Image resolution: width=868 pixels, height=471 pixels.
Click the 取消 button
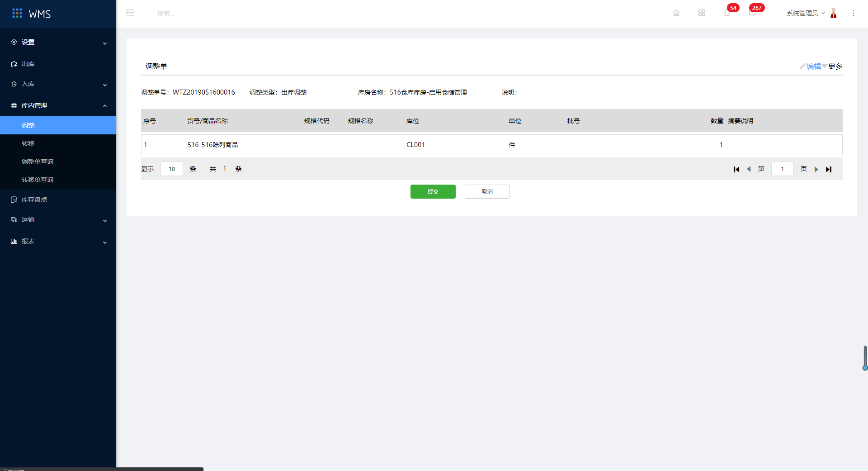point(487,191)
